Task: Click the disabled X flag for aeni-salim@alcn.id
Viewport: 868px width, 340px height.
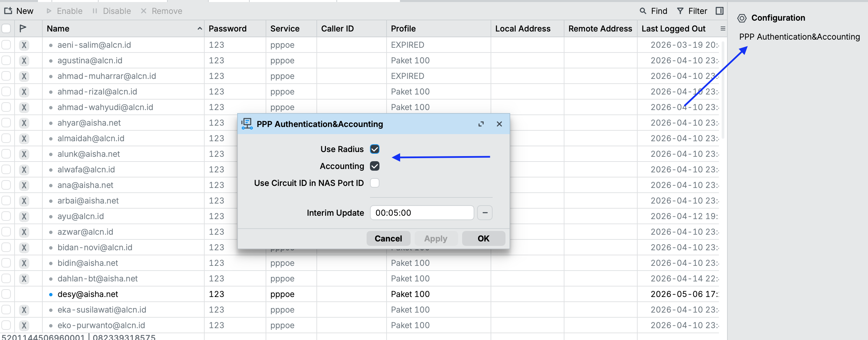Action: [x=24, y=45]
